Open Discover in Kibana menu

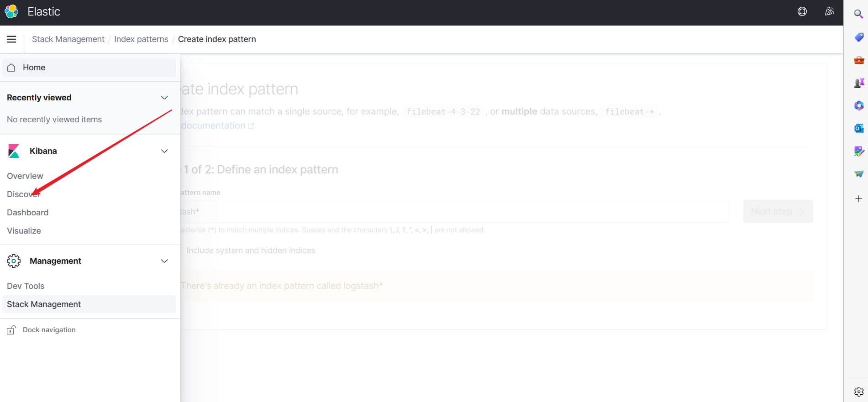coord(24,194)
